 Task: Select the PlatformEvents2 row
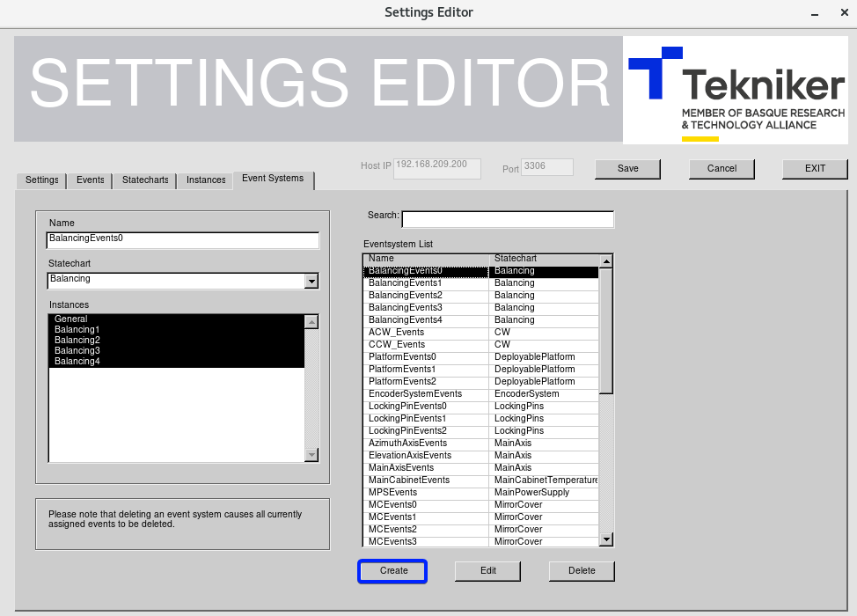tap(481, 382)
